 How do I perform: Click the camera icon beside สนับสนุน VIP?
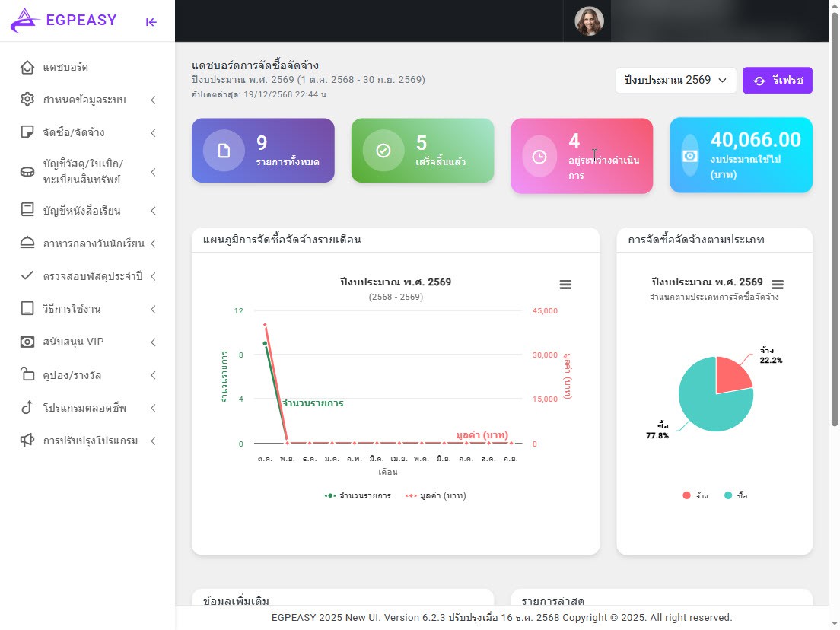coord(28,342)
